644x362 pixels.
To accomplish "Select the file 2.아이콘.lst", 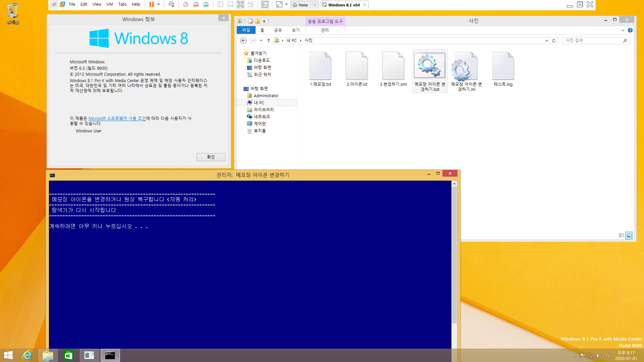I will pyautogui.click(x=357, y=69).
